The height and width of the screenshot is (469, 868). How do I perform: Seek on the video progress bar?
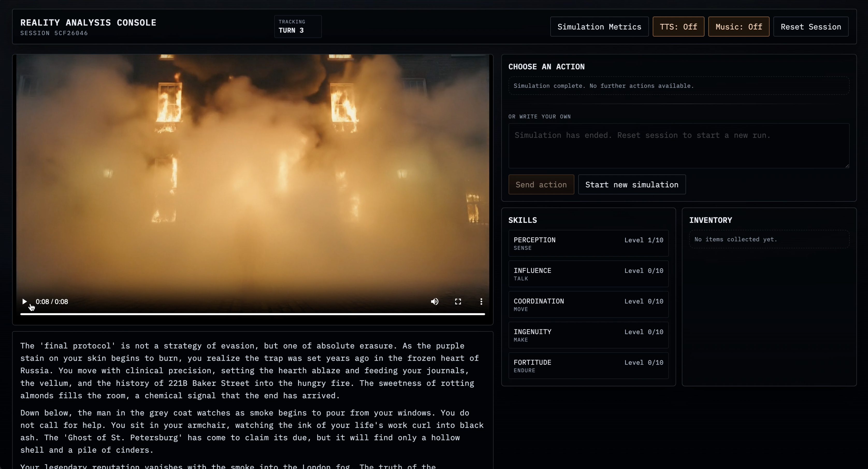click(x=253, y=314)
